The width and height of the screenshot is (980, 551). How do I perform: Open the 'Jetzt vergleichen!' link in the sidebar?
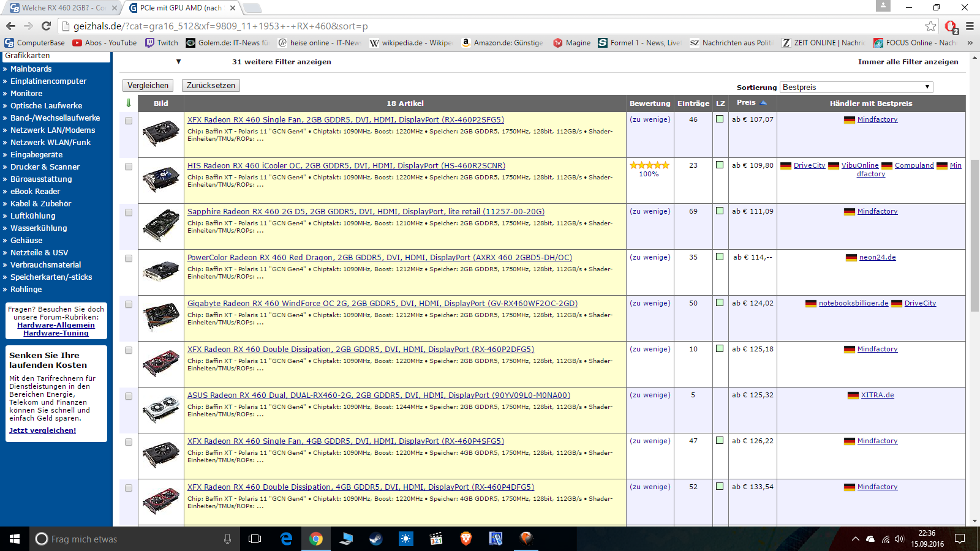(x=43, y=430)
